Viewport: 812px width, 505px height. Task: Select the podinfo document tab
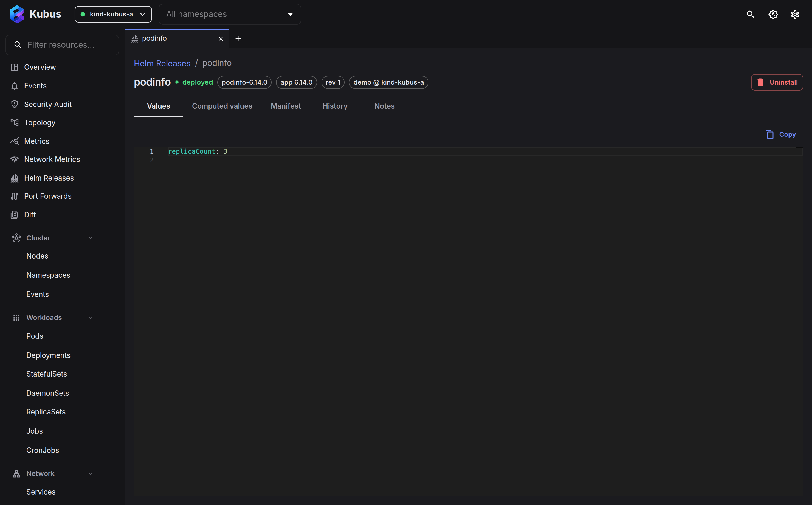(x=177, y=39)
